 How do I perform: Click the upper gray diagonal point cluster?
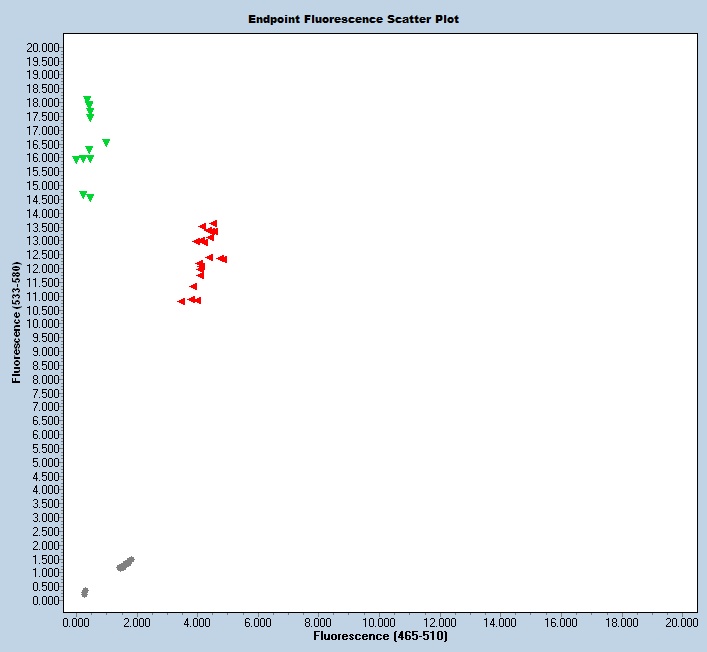(x=125, y=564)
